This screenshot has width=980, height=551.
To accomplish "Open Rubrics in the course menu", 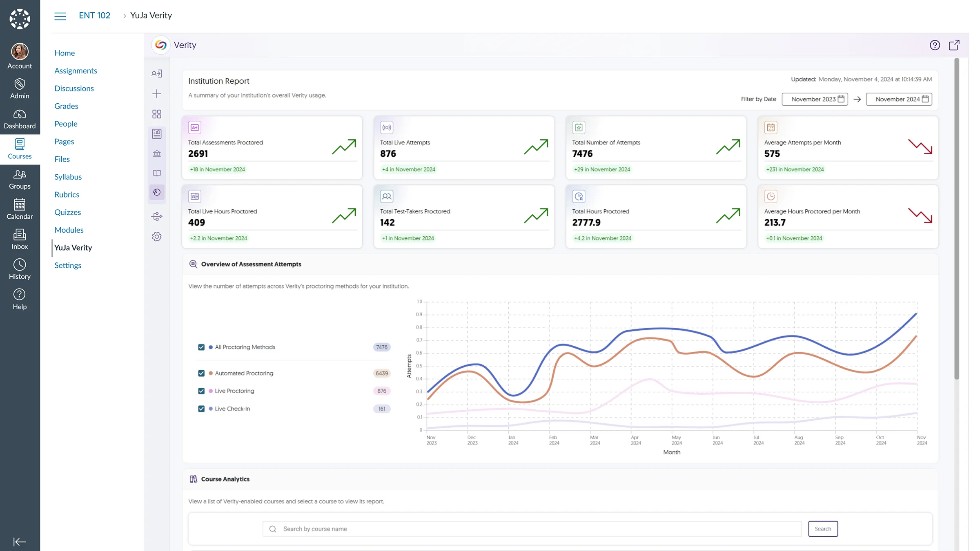I will coord(67,194).
